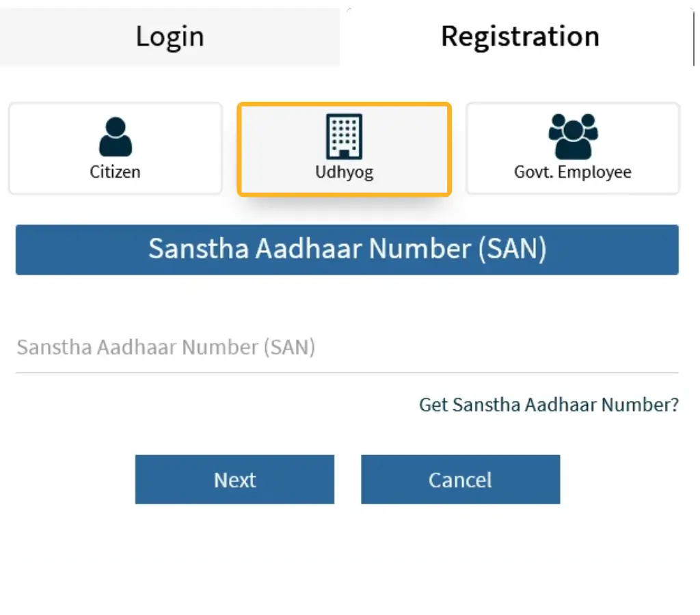Click the Citizen person icon
This screenshot has width=700, height=615.
pos(115,136)
